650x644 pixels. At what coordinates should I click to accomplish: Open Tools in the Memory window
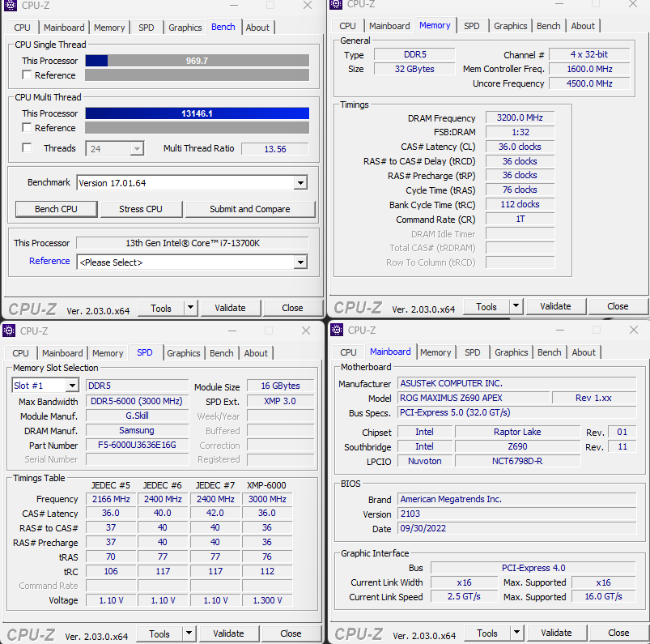[486, 306]
